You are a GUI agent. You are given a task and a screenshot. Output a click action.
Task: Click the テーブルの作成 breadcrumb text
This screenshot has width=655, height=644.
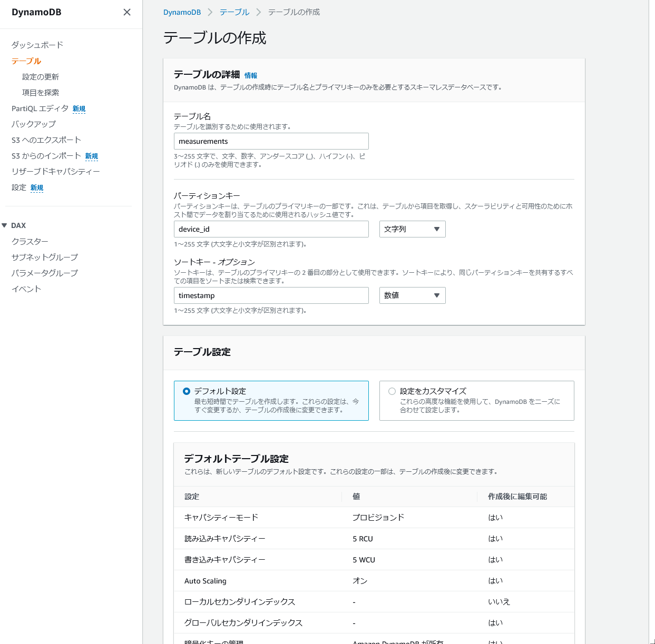point(294,12)
